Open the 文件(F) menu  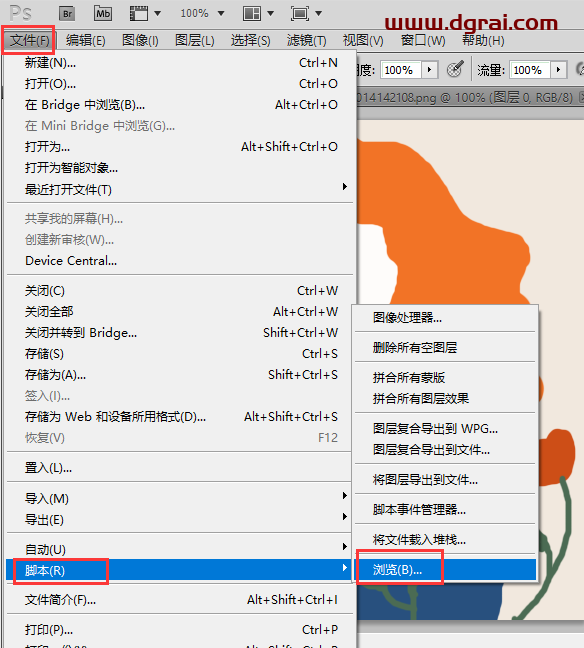pyautogui.click(x=29, y=40)
